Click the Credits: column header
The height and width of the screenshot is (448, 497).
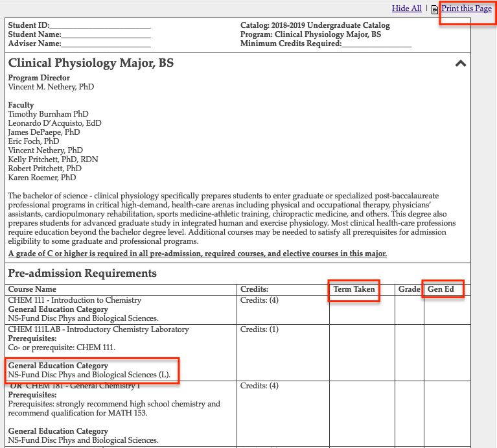click(x=254, y=289)
